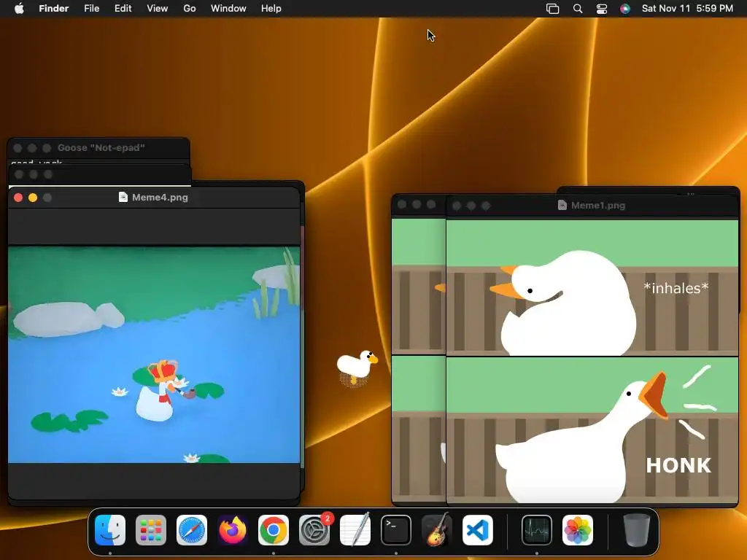Open GarageBand in the Dock
This screenshot has width=747, height=560.
pyautogui.click(x=437, y=530)
